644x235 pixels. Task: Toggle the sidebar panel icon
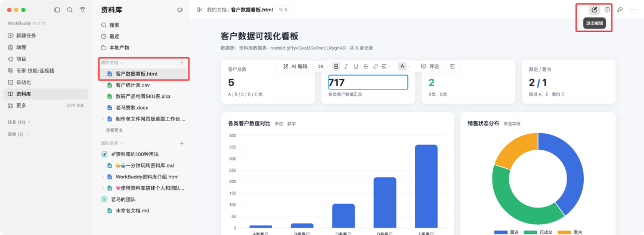click(x=57, y=10)
